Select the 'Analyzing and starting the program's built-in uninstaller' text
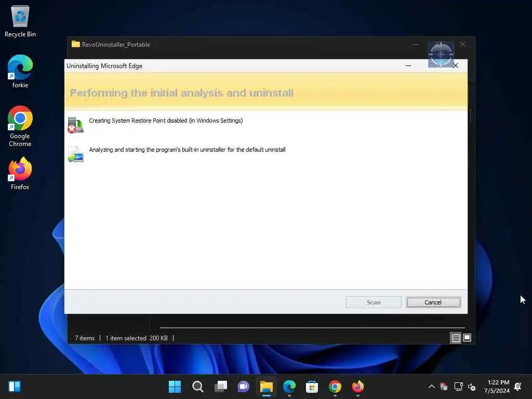Viewport: 532px width, 399px height. [187, 150]
